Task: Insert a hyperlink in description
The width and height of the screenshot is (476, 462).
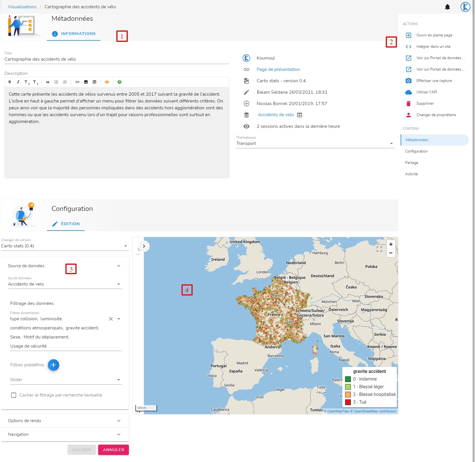Action: pos(77,82)
